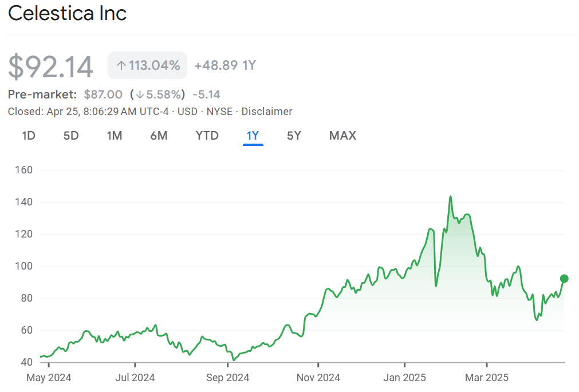Switch to the 5Y chart range

pos(294,136)
